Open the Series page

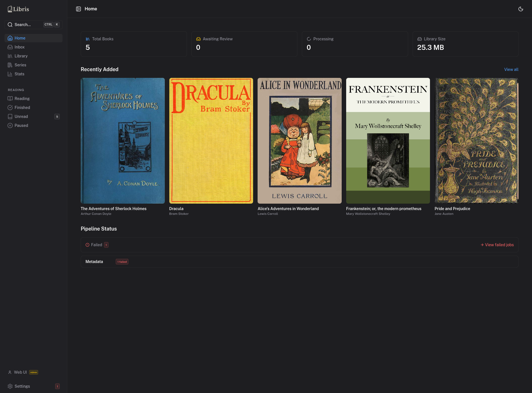tap(33, 65)
